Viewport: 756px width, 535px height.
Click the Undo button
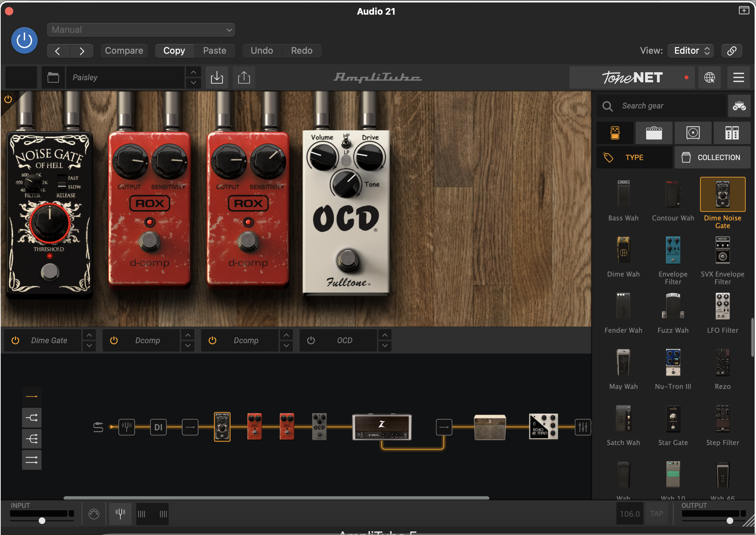pyautogui.click(x=262, y=51)
